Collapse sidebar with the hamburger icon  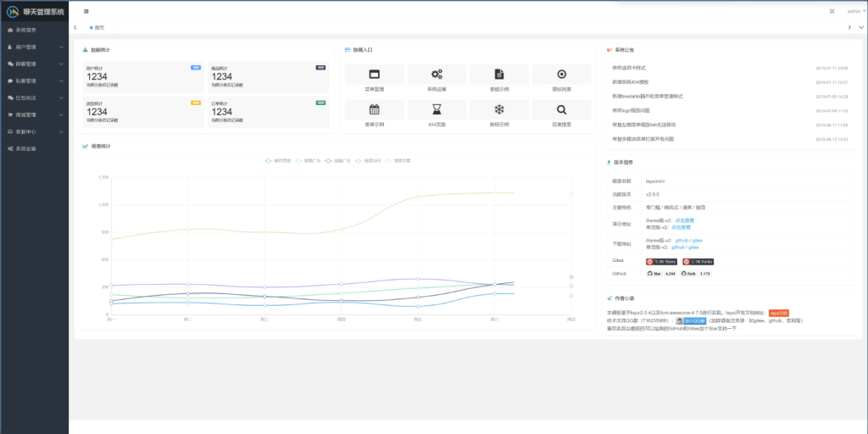point(87,11)
